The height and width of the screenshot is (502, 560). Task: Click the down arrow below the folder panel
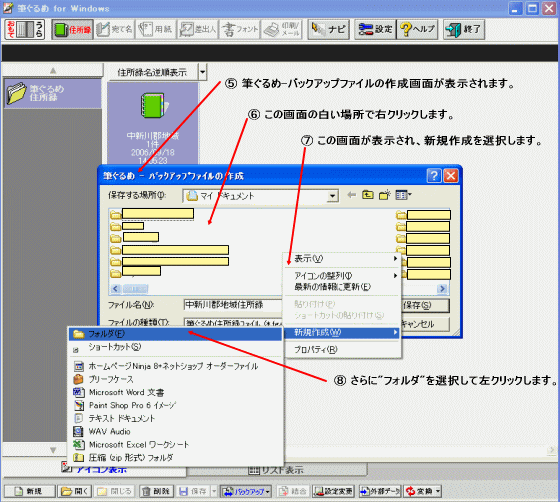pyautogui.click(x=53, y=450)
